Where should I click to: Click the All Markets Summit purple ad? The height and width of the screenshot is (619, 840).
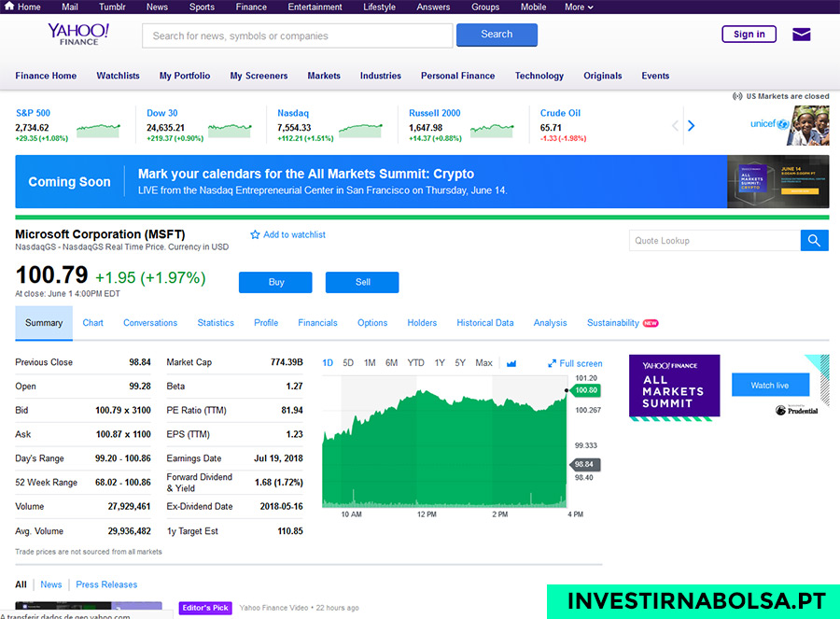pyautogui.click(x=674, y=387)
